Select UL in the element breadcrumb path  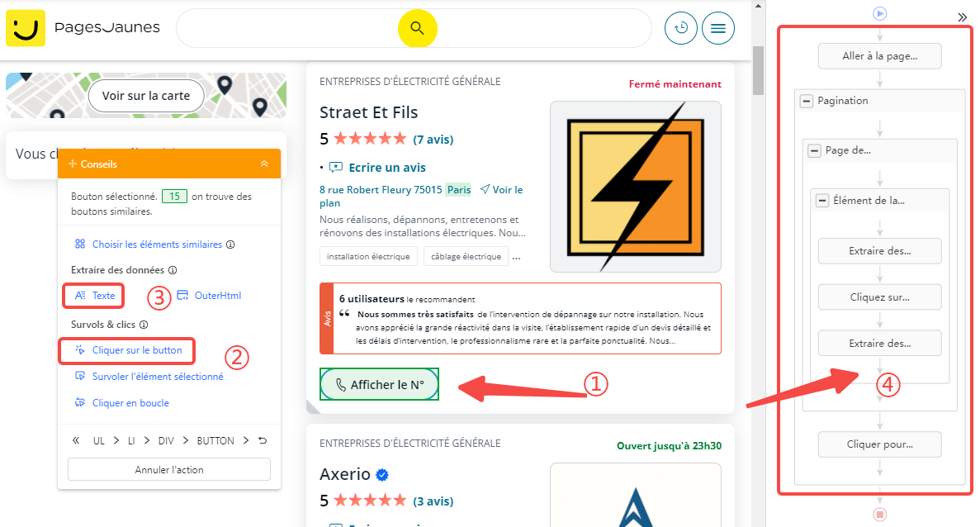click(99, 440)
